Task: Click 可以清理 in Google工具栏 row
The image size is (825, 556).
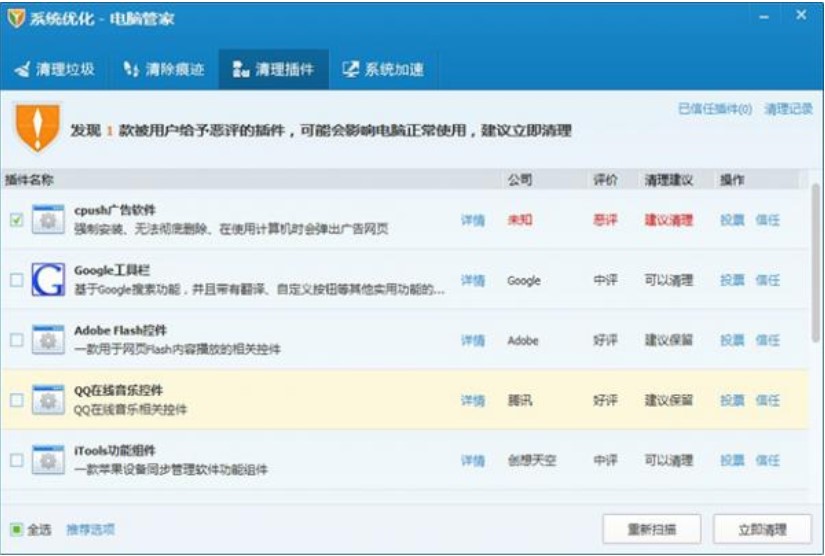Action: [x=669, y=280]
